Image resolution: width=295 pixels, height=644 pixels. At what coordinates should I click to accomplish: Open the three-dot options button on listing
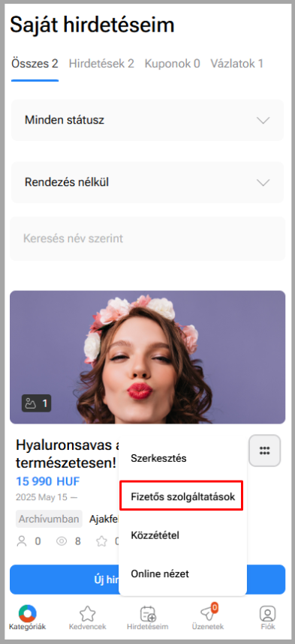point(264,451)
